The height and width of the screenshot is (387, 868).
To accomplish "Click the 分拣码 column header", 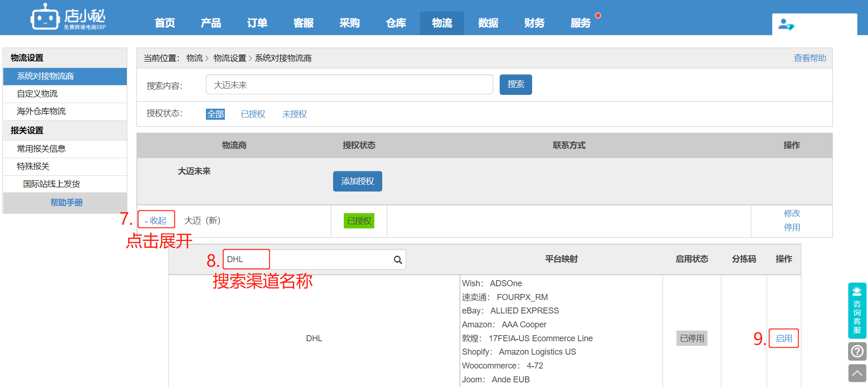I will [x=744, y=259].
